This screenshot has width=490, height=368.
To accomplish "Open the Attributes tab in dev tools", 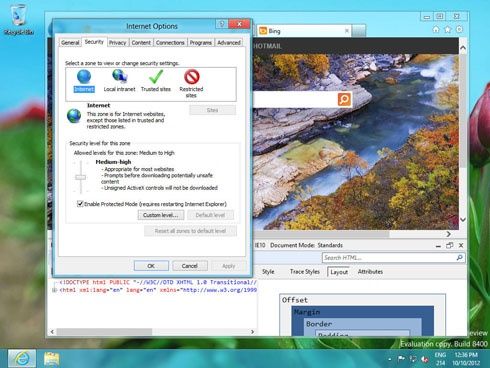I will 370,272.
